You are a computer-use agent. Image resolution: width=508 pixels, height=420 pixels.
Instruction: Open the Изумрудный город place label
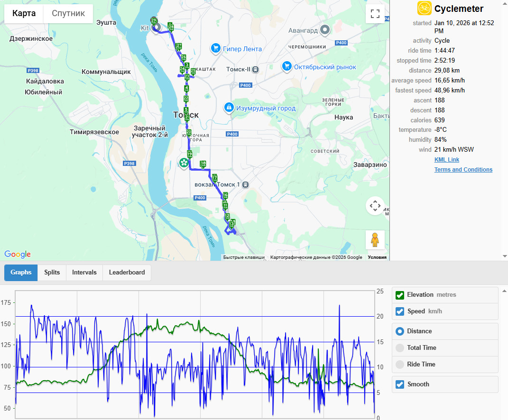266,108
